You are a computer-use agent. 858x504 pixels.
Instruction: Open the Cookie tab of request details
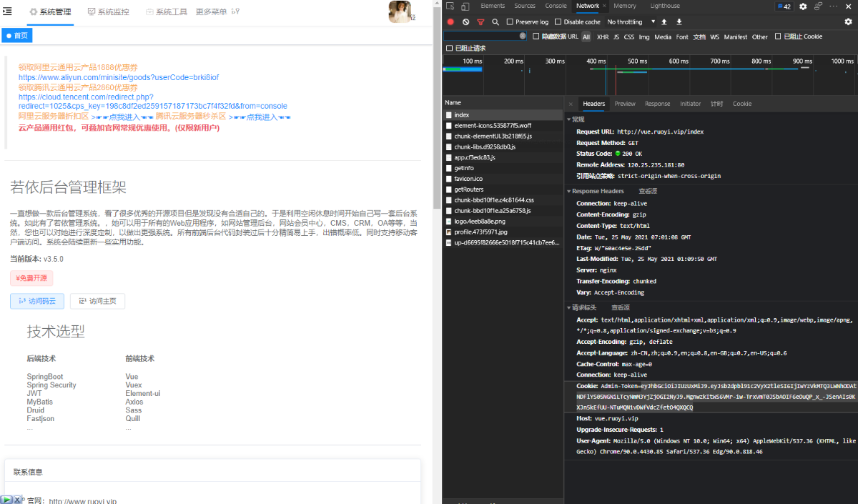pyautogui.click(x=742, y=104)
